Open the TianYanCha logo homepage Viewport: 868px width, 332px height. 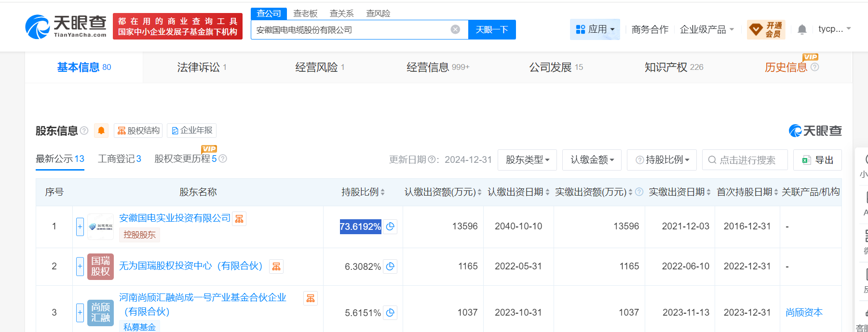click(x=66, y=26)
